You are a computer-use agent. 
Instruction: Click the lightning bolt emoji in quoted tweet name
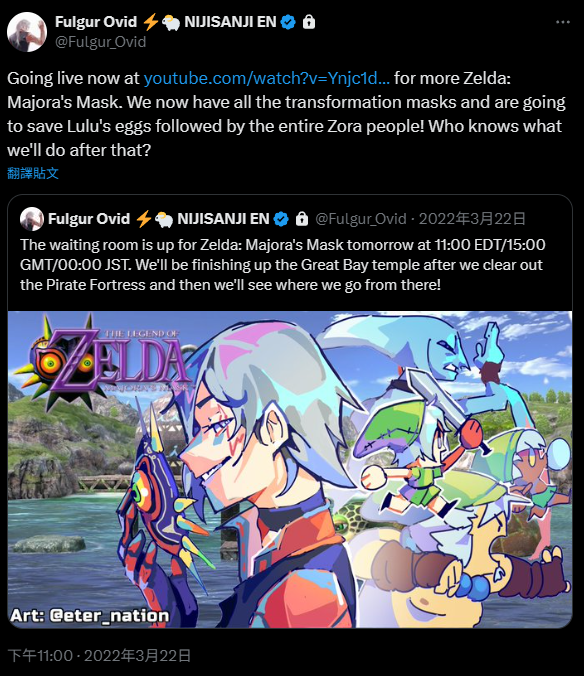tap(144, 219)
